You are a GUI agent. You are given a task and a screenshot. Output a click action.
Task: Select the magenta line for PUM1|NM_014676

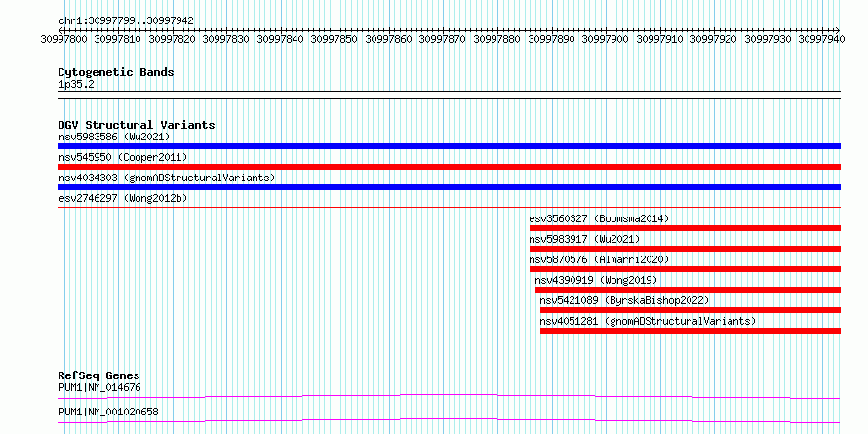click(x=449, y=396)
